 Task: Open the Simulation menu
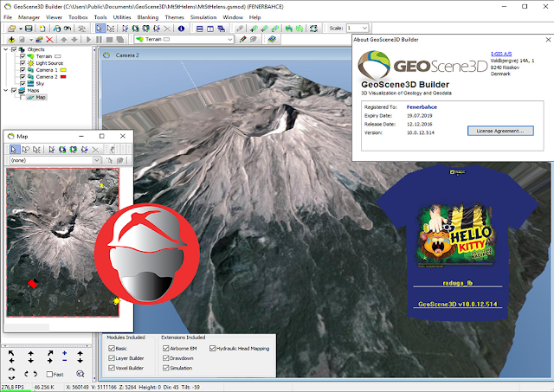(203, 17)
